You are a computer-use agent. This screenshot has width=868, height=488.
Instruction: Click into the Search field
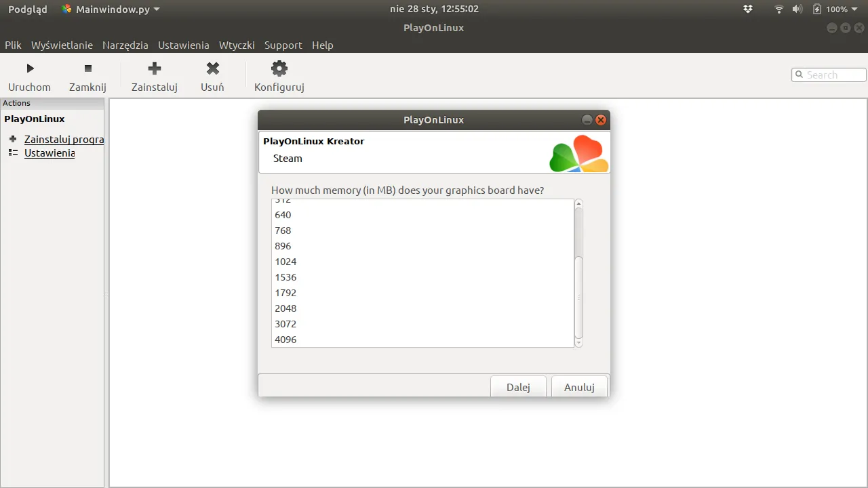(829, 75)
